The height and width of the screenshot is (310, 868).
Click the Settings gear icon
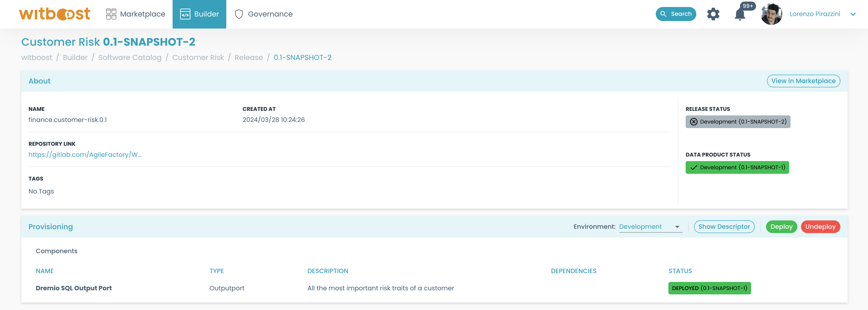tap(714, 14)
